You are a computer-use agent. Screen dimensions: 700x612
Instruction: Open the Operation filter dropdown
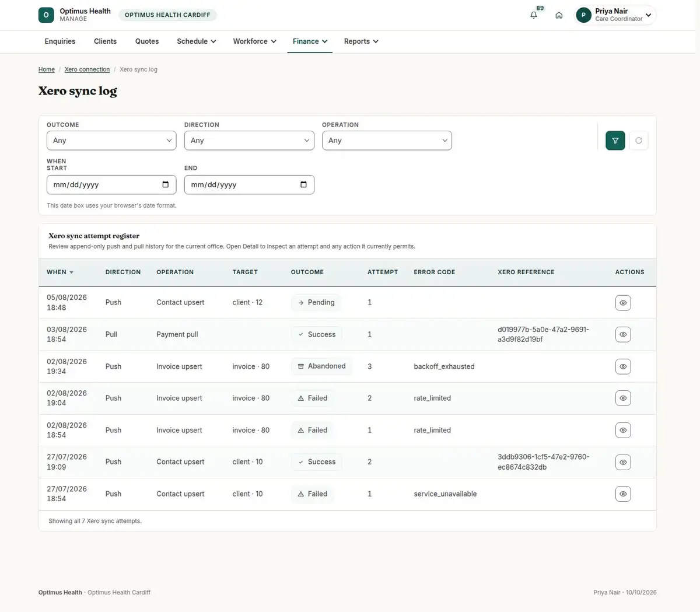point(387,141)
